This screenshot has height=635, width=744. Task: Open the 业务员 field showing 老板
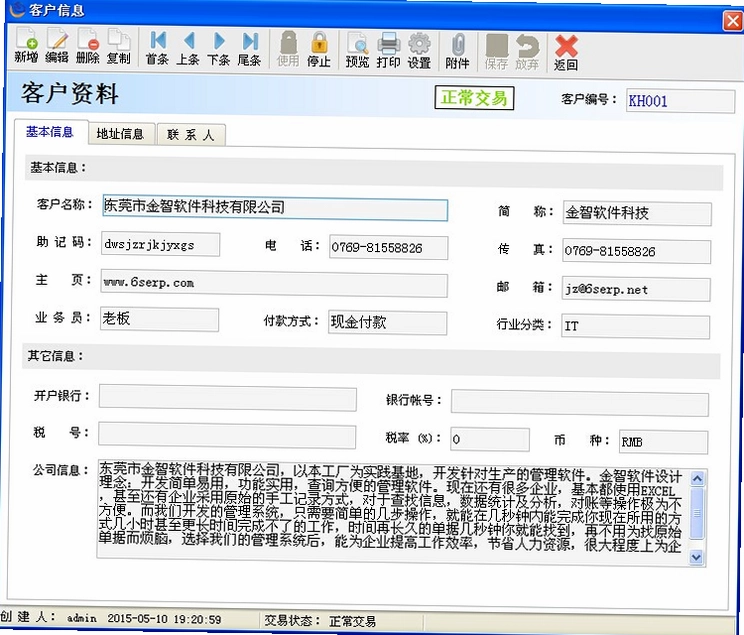coord(159,319)
